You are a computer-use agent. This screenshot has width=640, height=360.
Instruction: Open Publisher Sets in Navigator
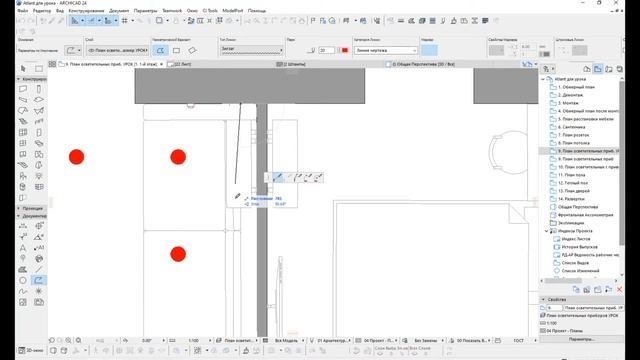(x=620, y=69)
